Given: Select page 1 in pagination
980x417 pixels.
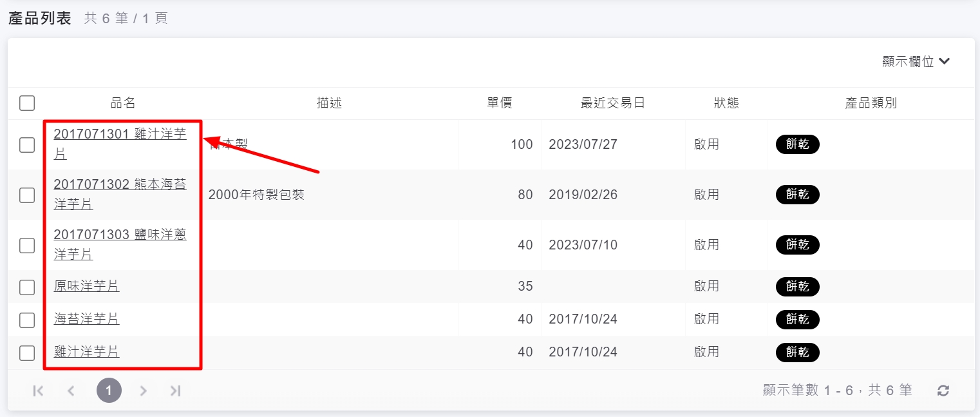Looking at the screenshot, I should (109, 391).
